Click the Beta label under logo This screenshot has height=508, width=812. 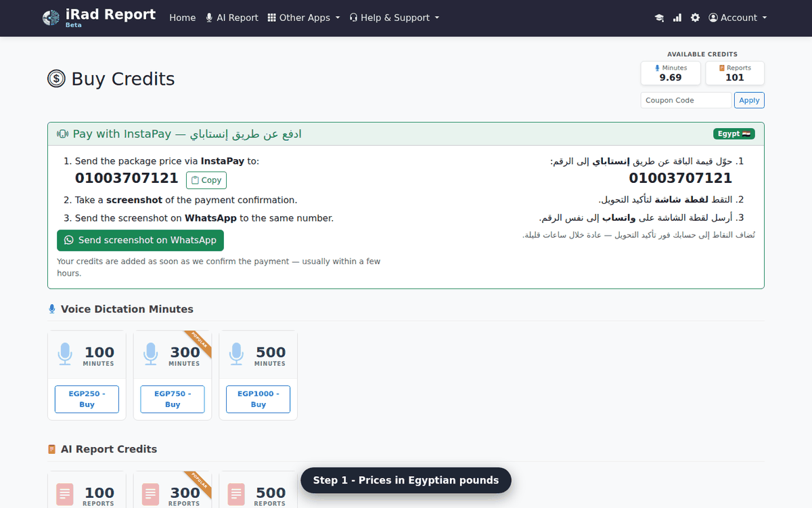point(74,26)
